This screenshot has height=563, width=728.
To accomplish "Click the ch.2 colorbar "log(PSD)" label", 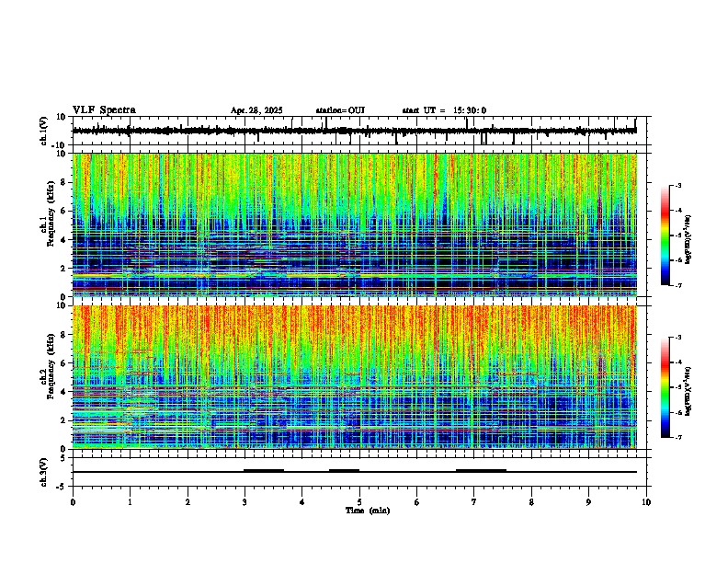I will point(688,391).
